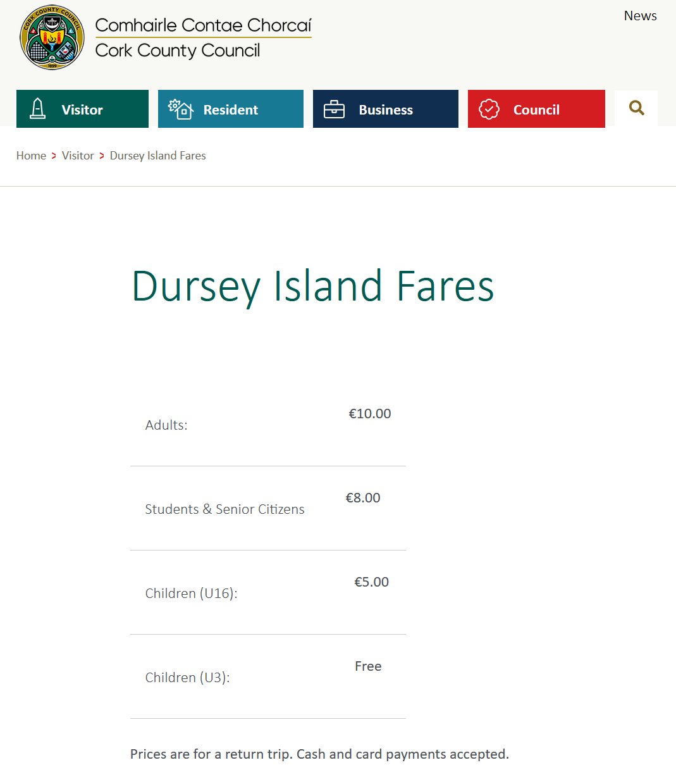Select the Children (U16) €5.00 price
Viewport: 676px width, 784px height.
[x=371, y=582]
